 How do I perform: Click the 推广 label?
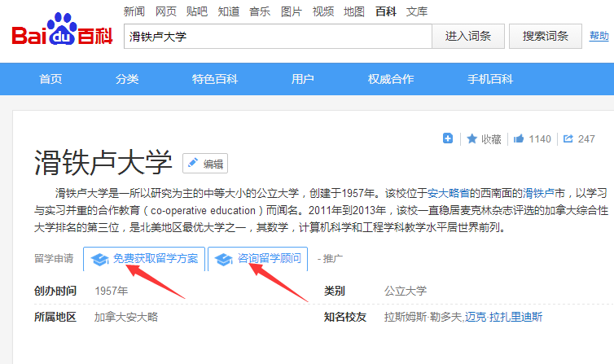pyautogui.click(x=332, y=259)
